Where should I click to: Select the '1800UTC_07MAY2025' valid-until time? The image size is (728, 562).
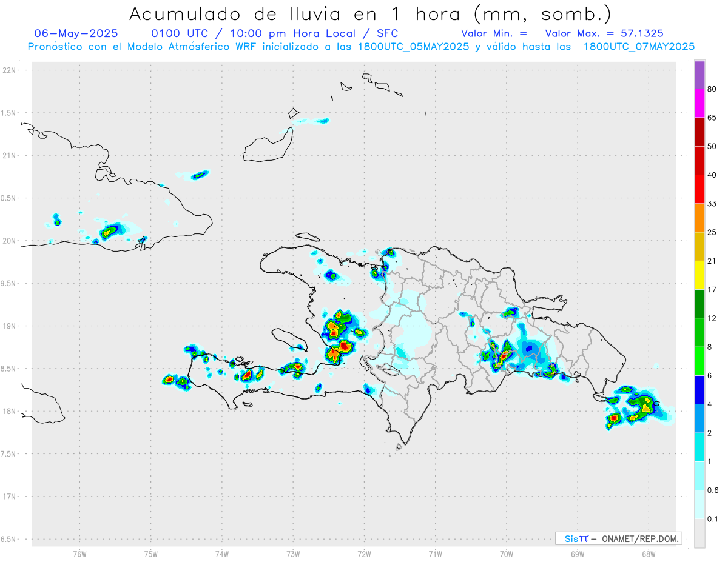(x=639, y=46)
